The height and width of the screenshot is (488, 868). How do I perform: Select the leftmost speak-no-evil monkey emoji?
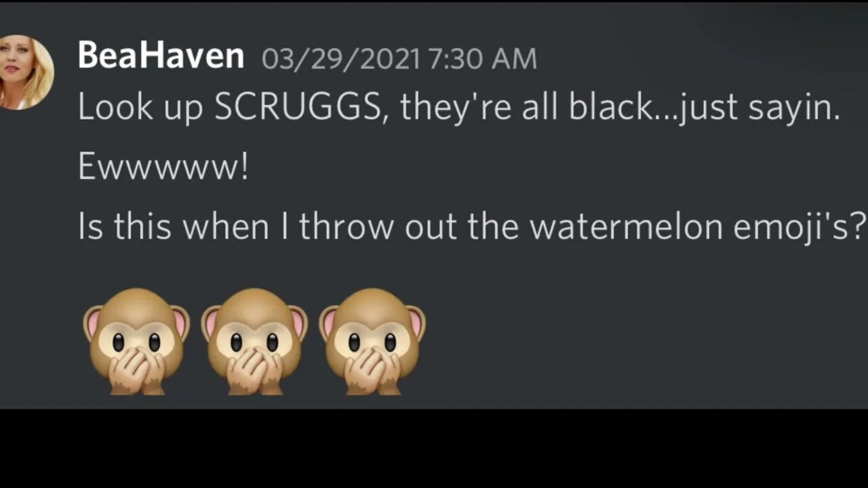pos(136,341)
